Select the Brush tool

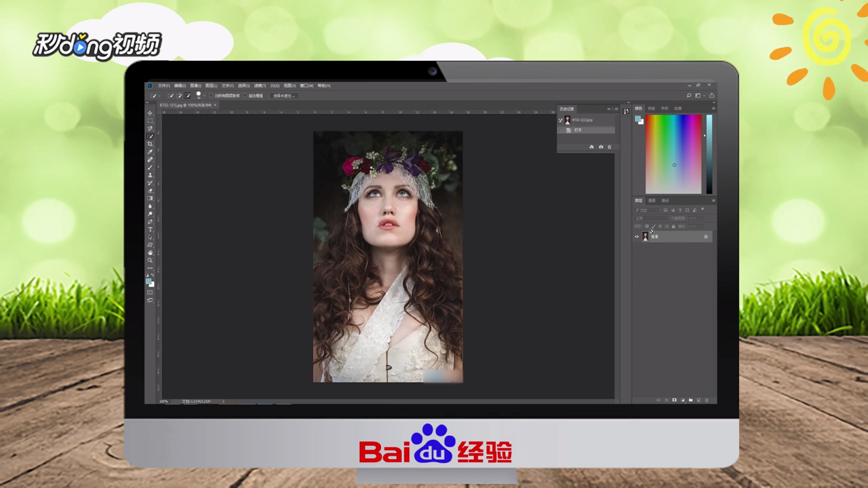point(150,167)
